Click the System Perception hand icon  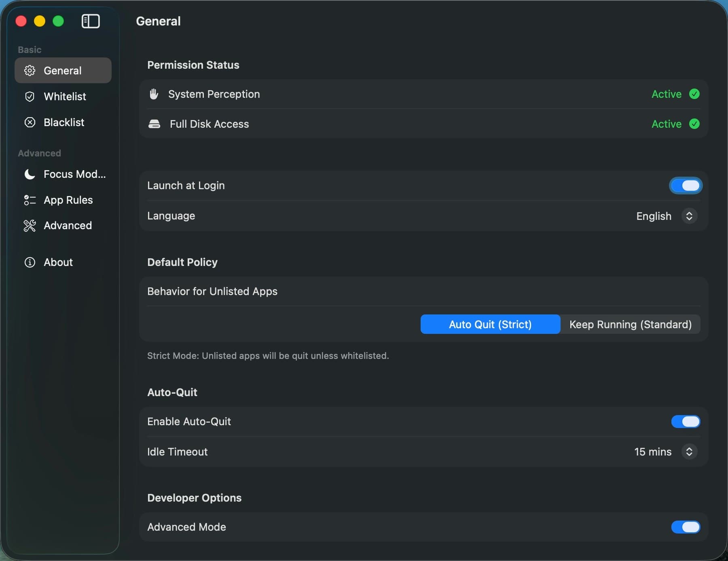(154, 94)
